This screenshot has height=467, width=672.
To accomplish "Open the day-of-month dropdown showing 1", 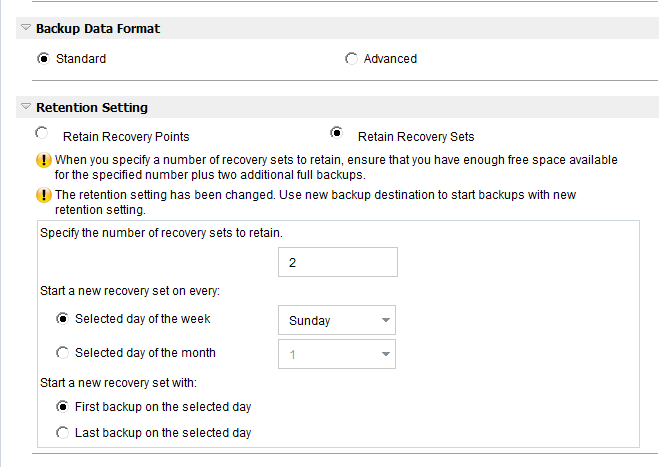I will pyautogui.click(x=337, y=354).
